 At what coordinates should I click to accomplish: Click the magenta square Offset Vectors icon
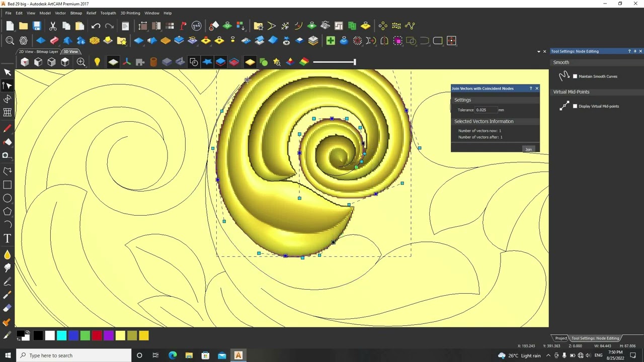(398, 41)
